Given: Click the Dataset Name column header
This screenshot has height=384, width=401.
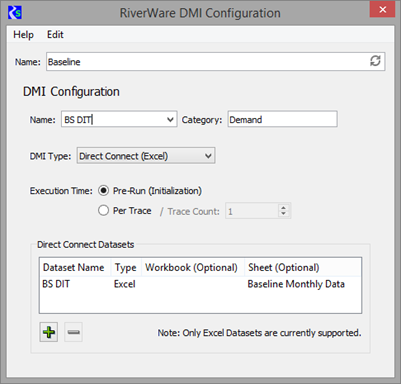Looking at the screenshot, I should 75,267.
